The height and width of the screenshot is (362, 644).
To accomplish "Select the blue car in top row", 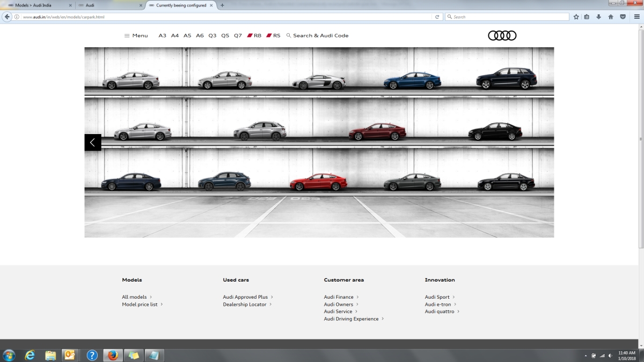I will (x=412, y=80).
